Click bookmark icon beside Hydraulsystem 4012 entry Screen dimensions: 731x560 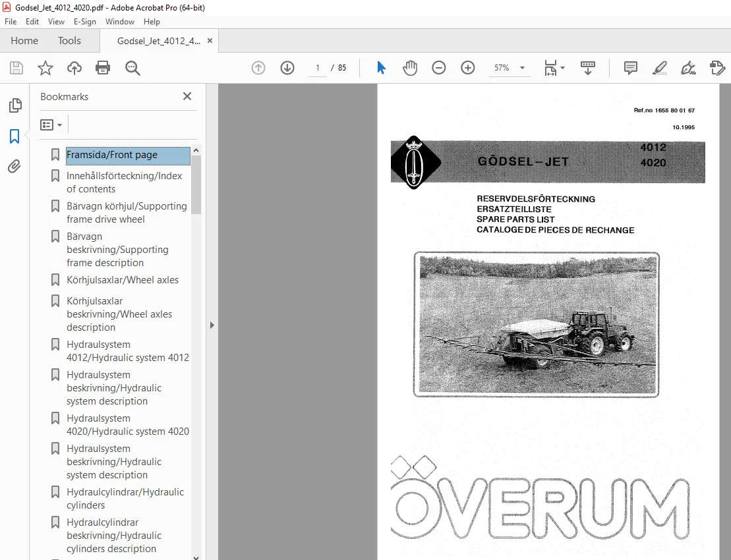pos(55,345)
